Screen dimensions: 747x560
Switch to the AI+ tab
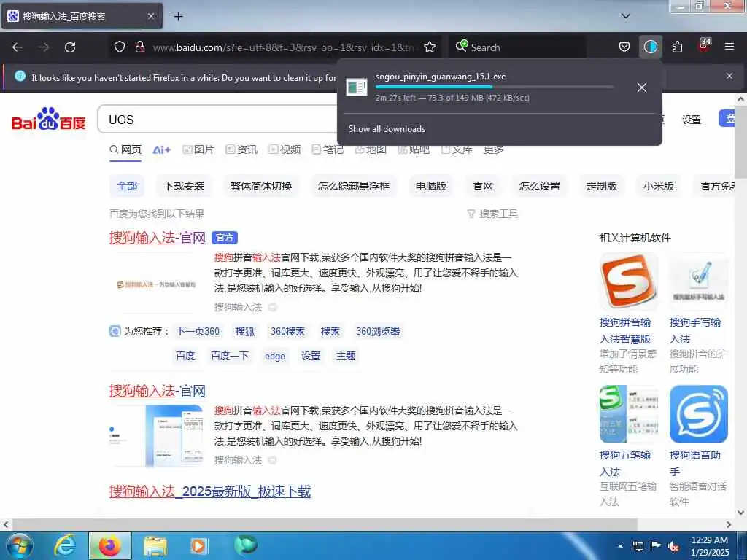(x=161, y=150)
